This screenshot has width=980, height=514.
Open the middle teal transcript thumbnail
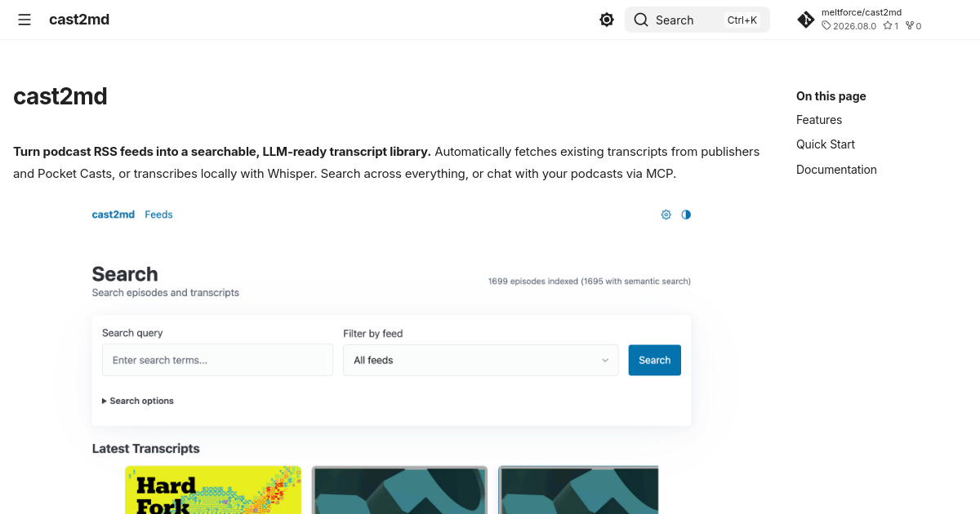(399, 490)
